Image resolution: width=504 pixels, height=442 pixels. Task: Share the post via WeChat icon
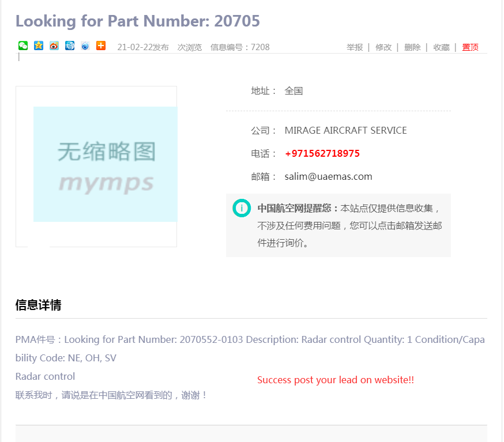(x=23, y=46)
